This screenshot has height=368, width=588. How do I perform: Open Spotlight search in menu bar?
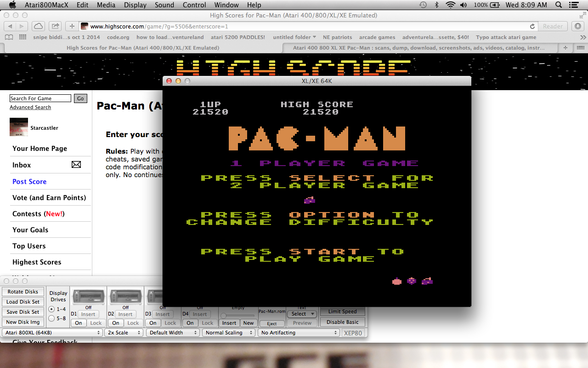click(559, 5)
